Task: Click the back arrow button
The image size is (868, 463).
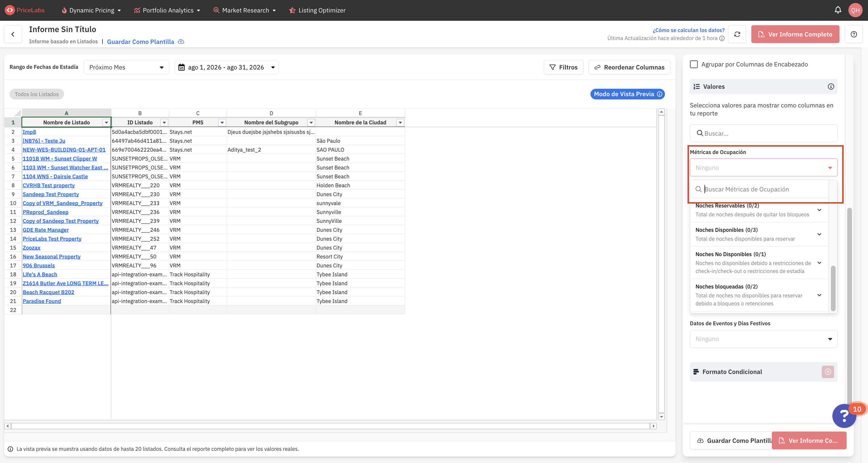Action: pyautogui.click(x=13, y=34)
